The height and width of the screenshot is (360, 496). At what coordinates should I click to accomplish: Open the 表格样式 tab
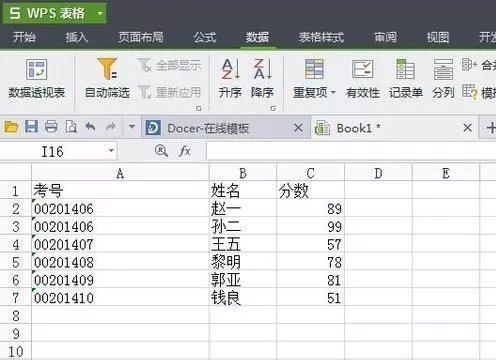(x=321, y=37)
